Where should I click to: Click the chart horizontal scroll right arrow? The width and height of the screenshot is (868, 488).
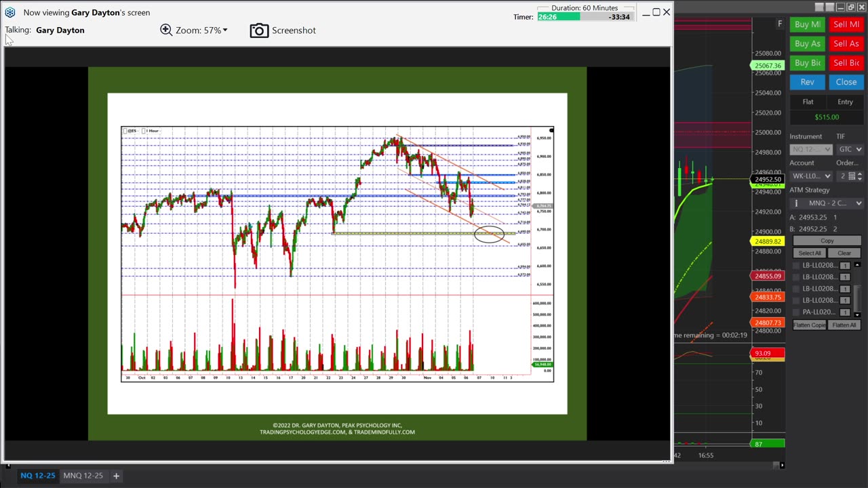click(x=782, y=465)
